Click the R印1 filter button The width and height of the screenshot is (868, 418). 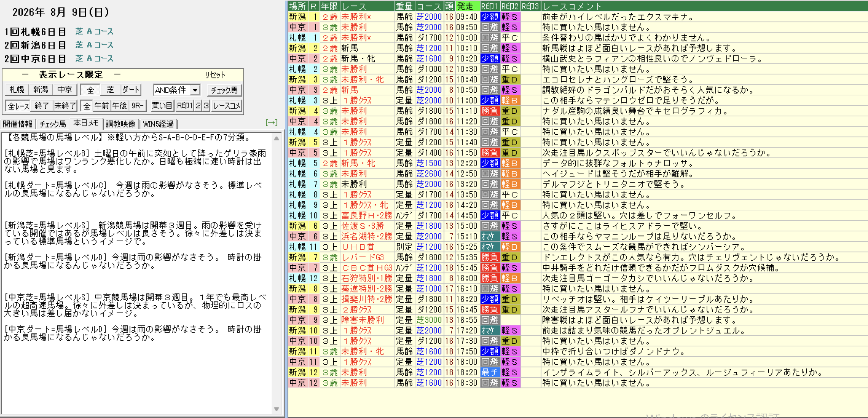(184, 106)
